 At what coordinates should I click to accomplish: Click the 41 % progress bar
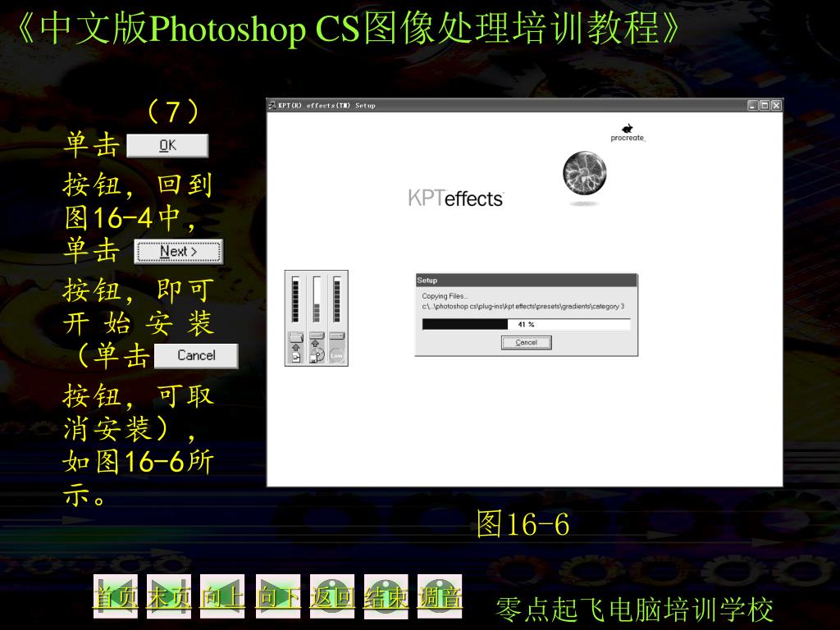tap(526, 324)
